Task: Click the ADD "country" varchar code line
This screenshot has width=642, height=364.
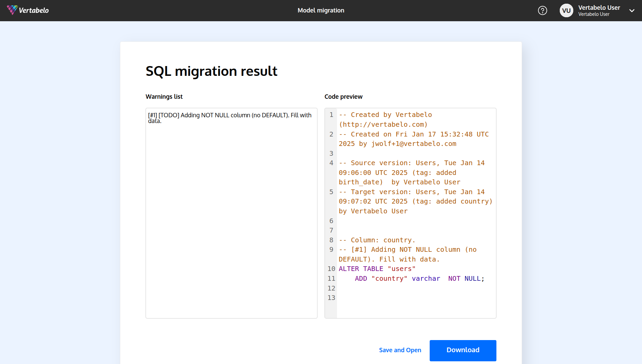Action: click(x=419, y=279)
